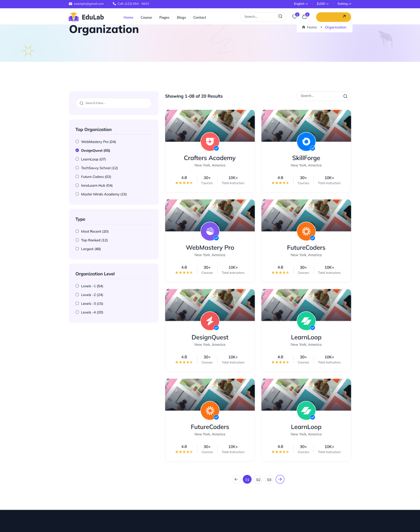Select the WebMastery Pro (04) filter
Viewport: 420px width, 532px height.
click(96, 142)
